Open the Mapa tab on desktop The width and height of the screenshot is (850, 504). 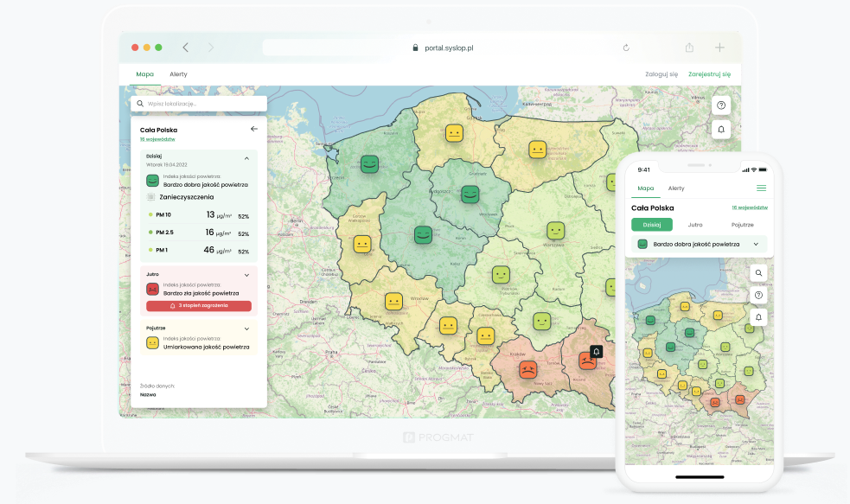[144, 74]
